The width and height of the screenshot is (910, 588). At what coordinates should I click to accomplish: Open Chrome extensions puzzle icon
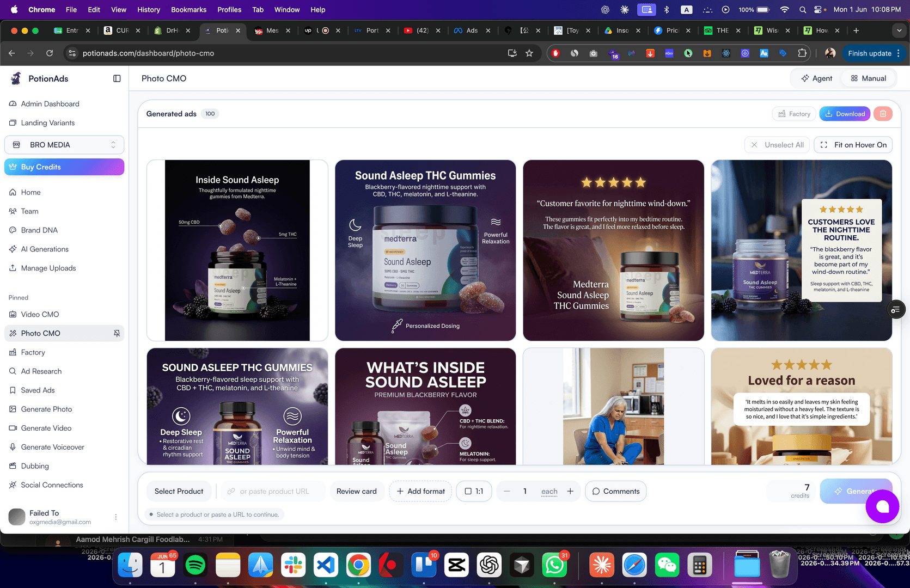(802, 53)
